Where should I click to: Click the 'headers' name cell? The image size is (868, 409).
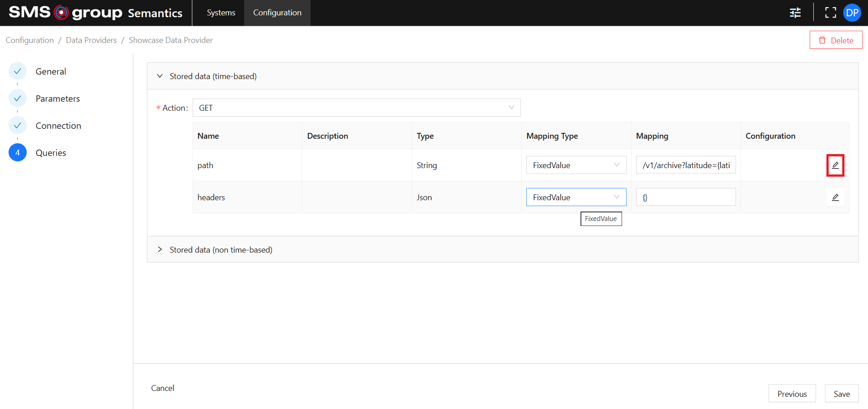pos(247,197)
